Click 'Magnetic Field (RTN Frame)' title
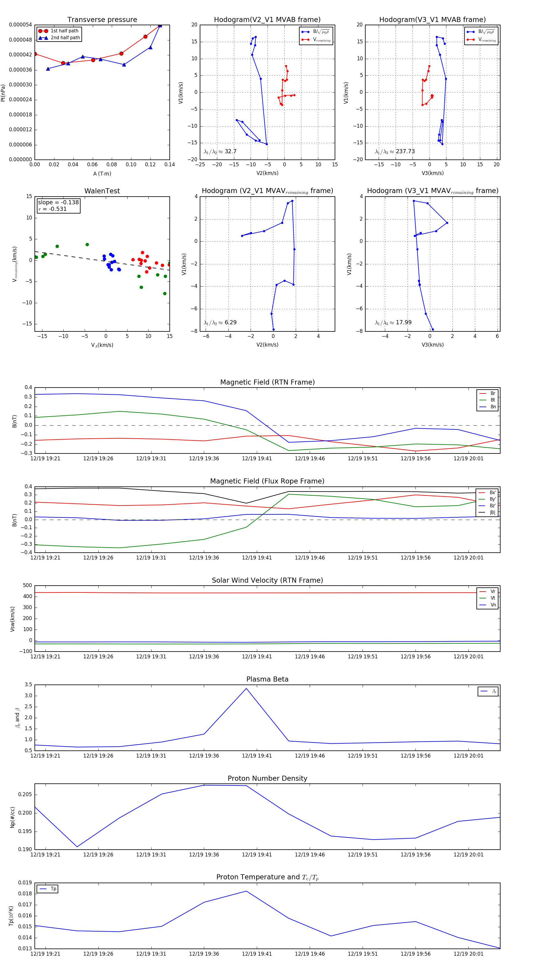Viewport: 535px width, 980px height. 267,382
